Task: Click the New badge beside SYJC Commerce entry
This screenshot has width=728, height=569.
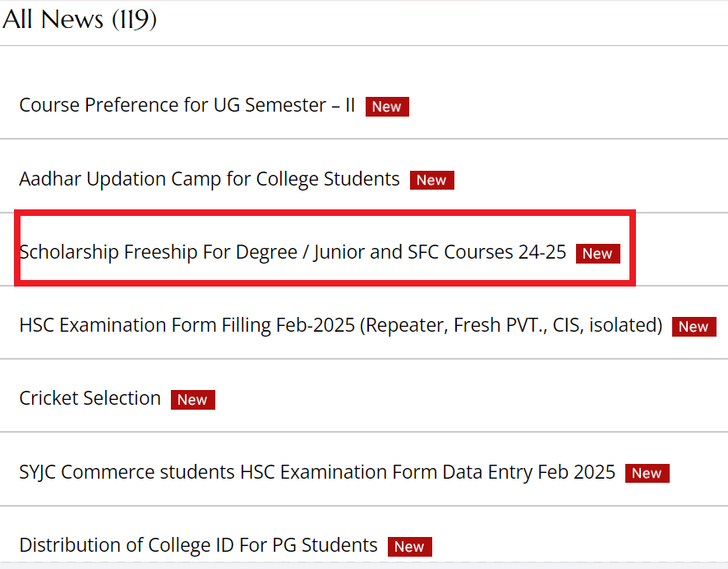Action: [647, 473]
